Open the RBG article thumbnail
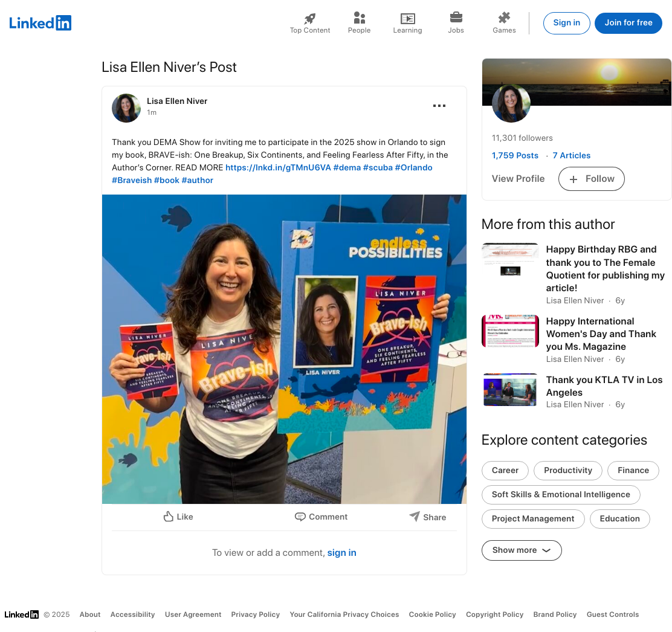This screenshot has height=632, width=672. [510, 259]
